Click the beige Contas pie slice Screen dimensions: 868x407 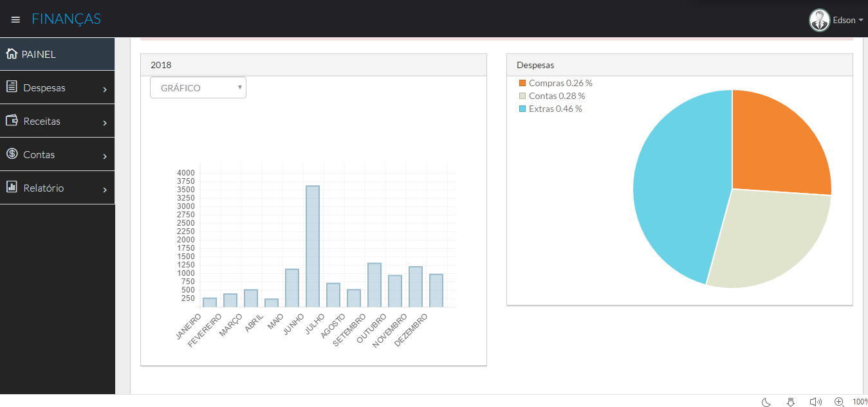click(x=766, y=235)
